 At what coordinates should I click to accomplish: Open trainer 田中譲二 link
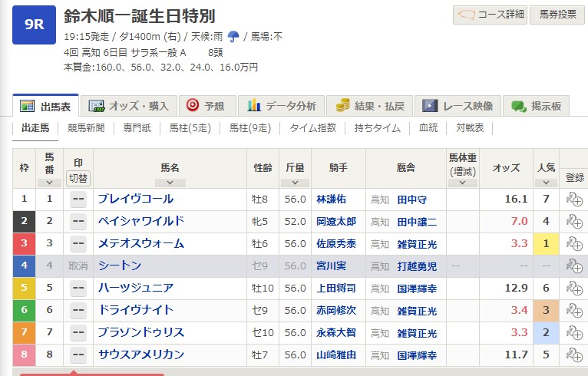point(417,222)
